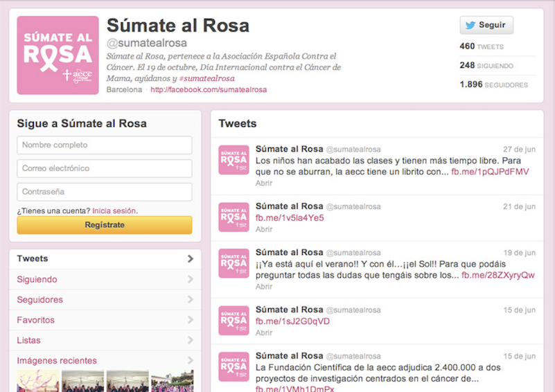Expand Favoritos using its chevron arrow
Viewport: 555px width, 392px height.
coord(190,320)
